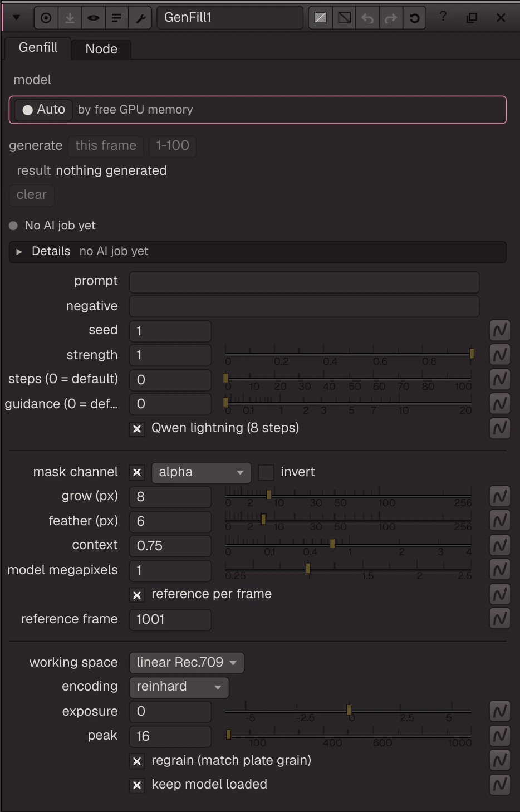Float the panel with the window icon
This screenshot has width=520, height=812.
coord(472,18)
